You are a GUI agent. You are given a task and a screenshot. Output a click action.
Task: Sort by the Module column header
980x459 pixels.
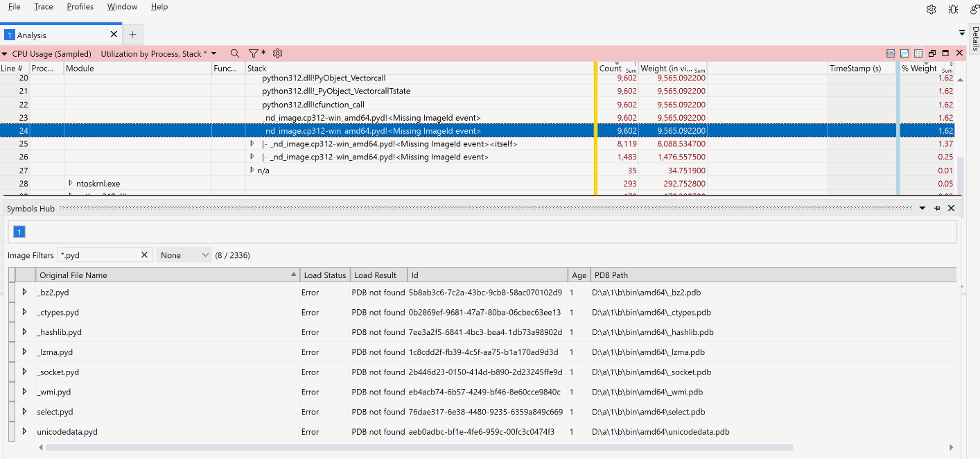(138, 69)
